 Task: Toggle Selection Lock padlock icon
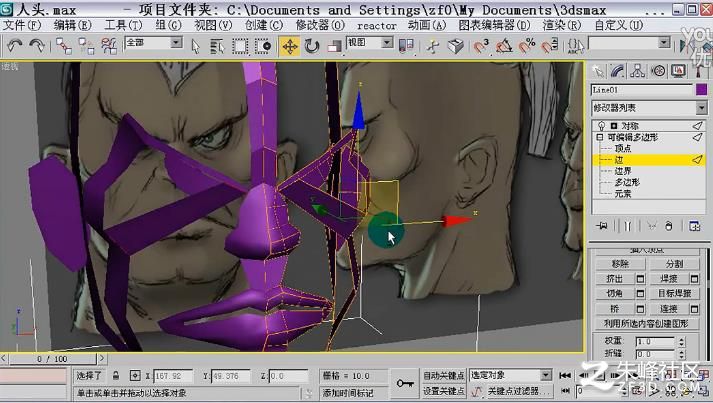[116, 376]
